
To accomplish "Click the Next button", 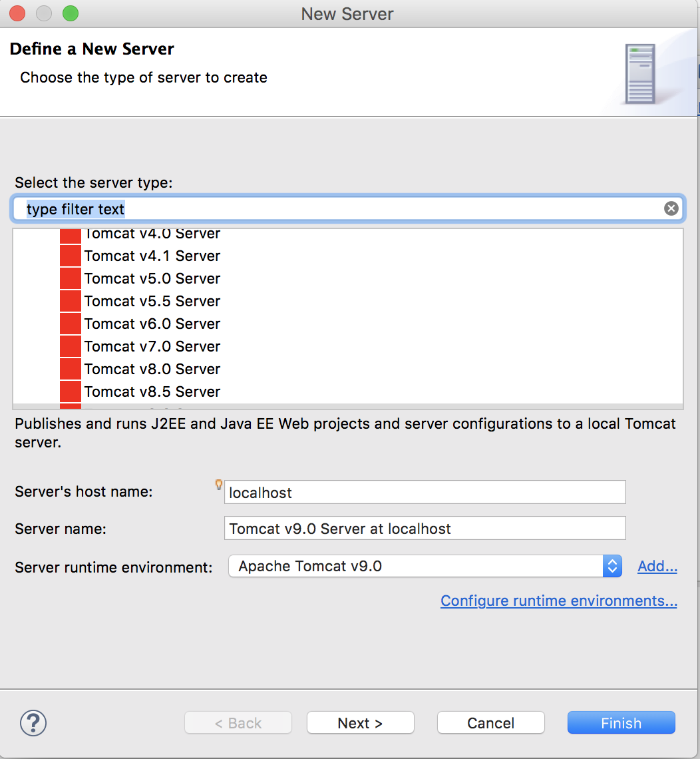I will pyautogui.click(x=360, y=722).
